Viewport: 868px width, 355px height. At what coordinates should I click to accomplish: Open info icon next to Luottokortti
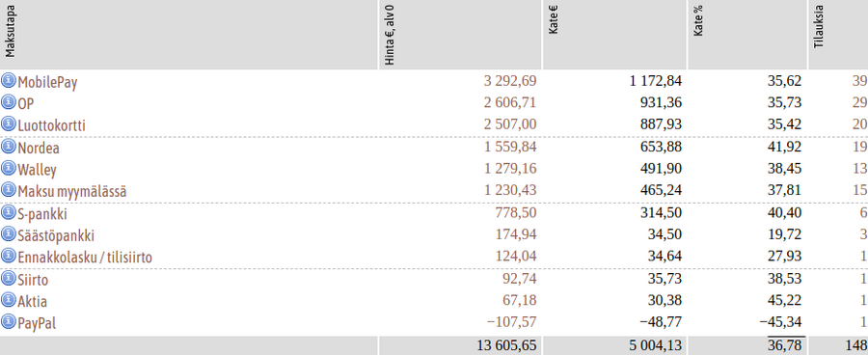coord(9,124)
